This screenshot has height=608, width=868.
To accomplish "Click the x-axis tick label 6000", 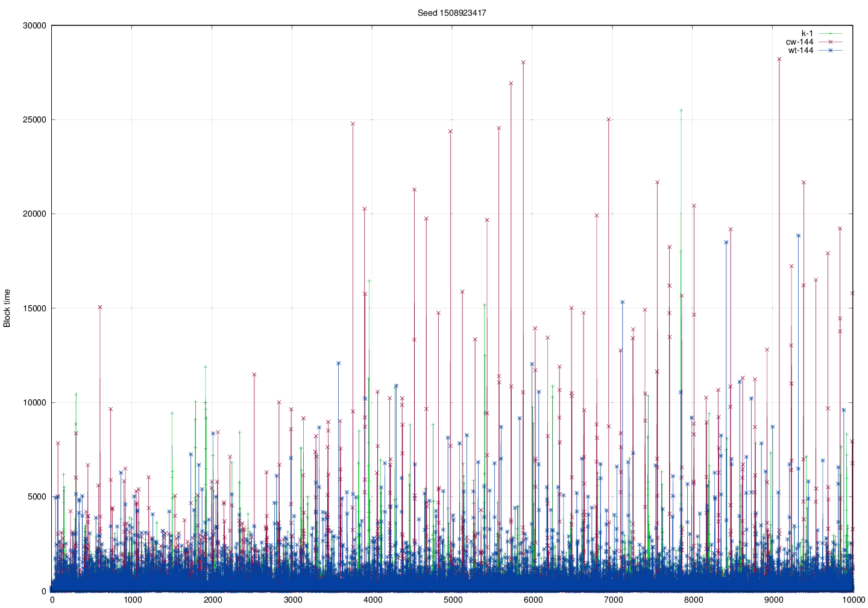I will coord(533,600).
